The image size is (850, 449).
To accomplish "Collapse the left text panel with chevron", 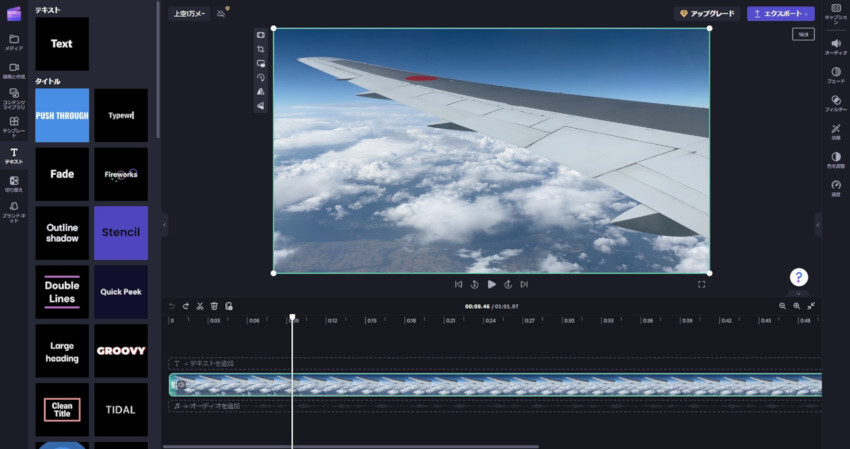I will (165, 225).
